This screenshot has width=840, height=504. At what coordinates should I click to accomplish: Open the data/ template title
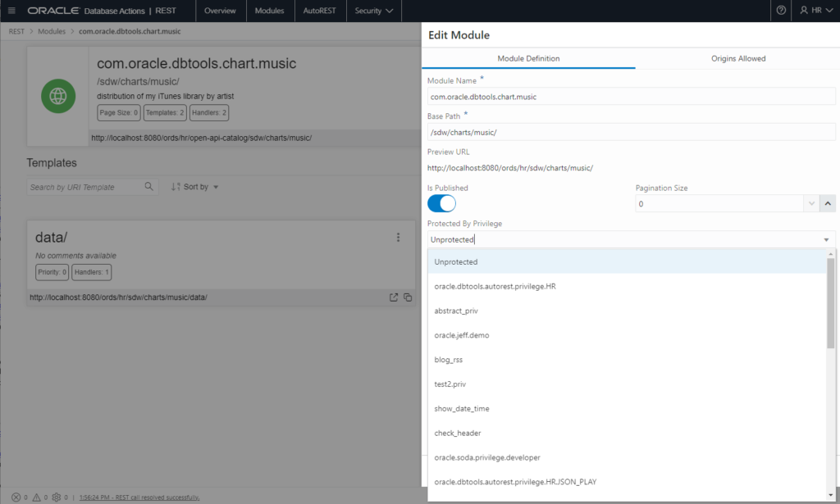[52, 238]
